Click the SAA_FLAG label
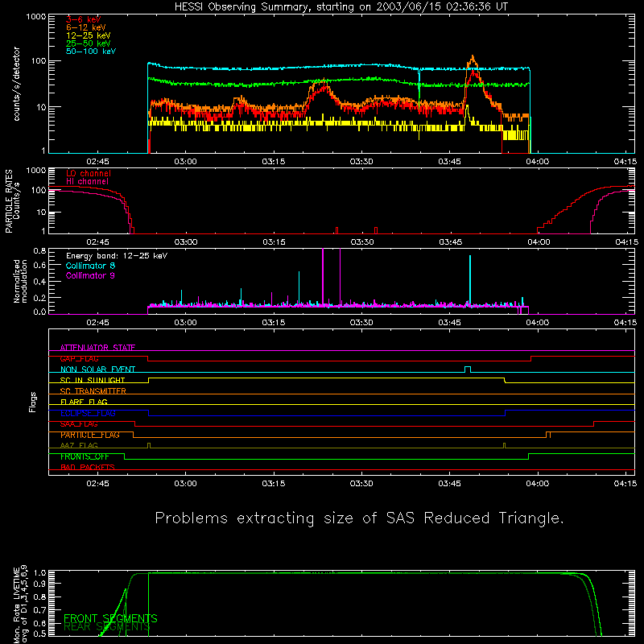 click(79, 423)
